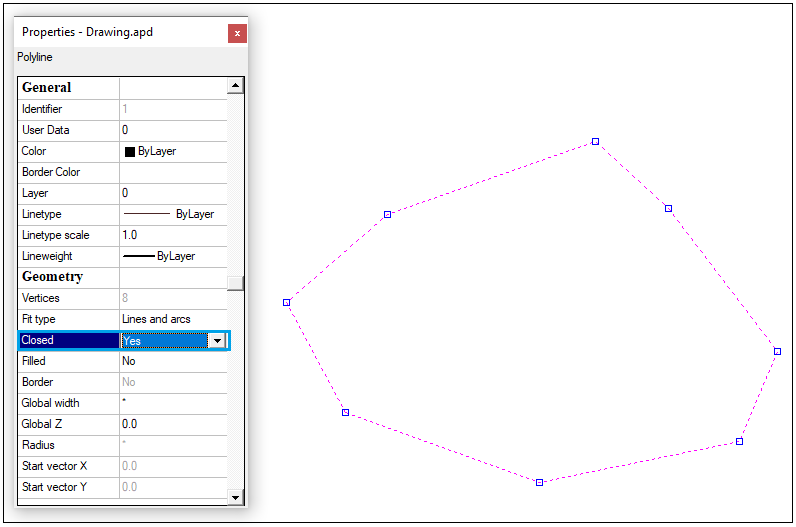
Task: Select the bottommost polyline vertex grip
Action: coord(539,482)
